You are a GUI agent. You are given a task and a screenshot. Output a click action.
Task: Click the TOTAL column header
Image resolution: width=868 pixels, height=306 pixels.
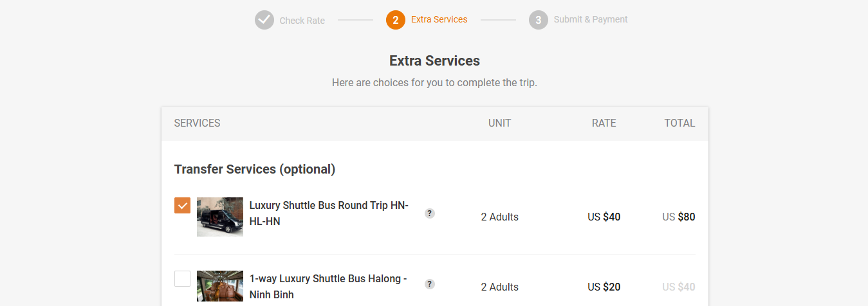coord(679,123)
